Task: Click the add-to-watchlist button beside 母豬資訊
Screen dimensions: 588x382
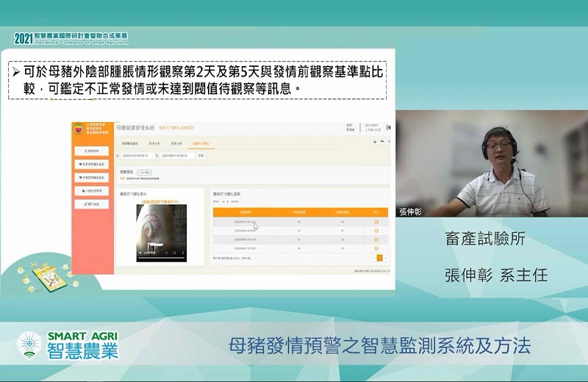Action: [144, 173]
